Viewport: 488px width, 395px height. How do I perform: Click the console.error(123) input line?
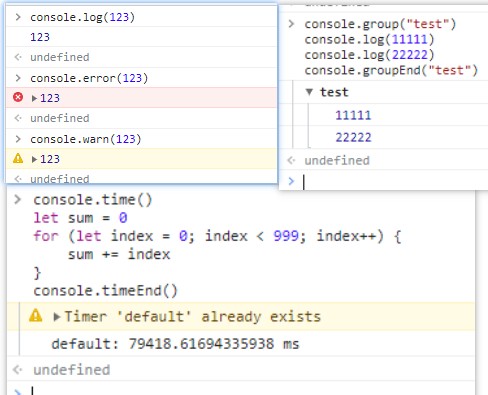coord(89,78)
